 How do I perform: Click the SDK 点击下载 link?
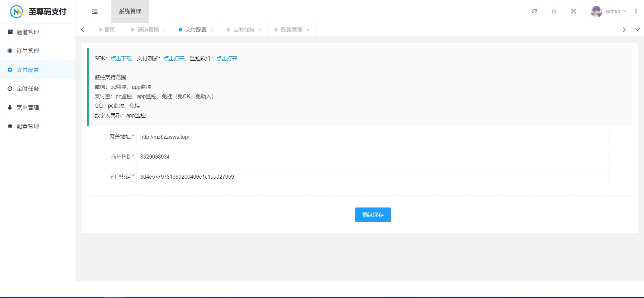pos(121,59)
